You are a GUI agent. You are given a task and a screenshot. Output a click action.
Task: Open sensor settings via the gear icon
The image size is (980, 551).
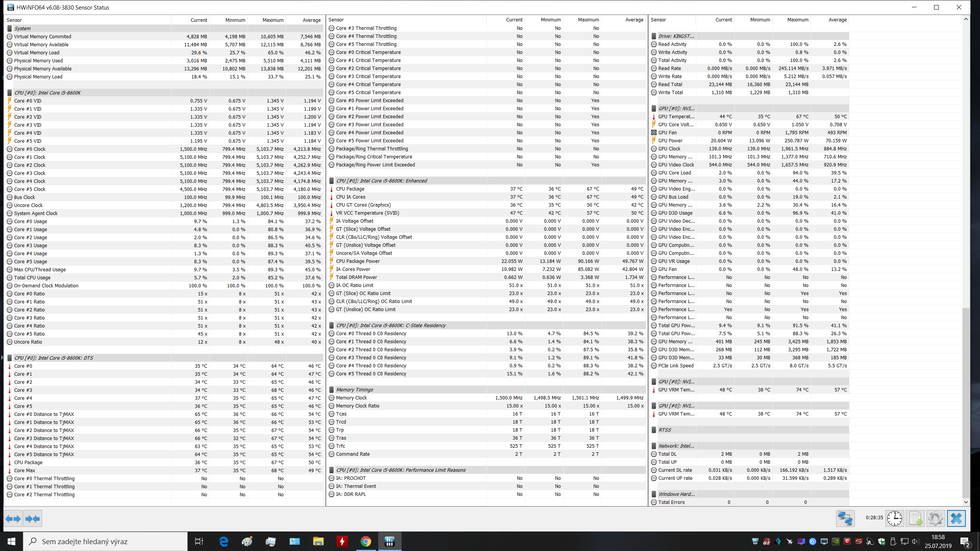(935, 519)
